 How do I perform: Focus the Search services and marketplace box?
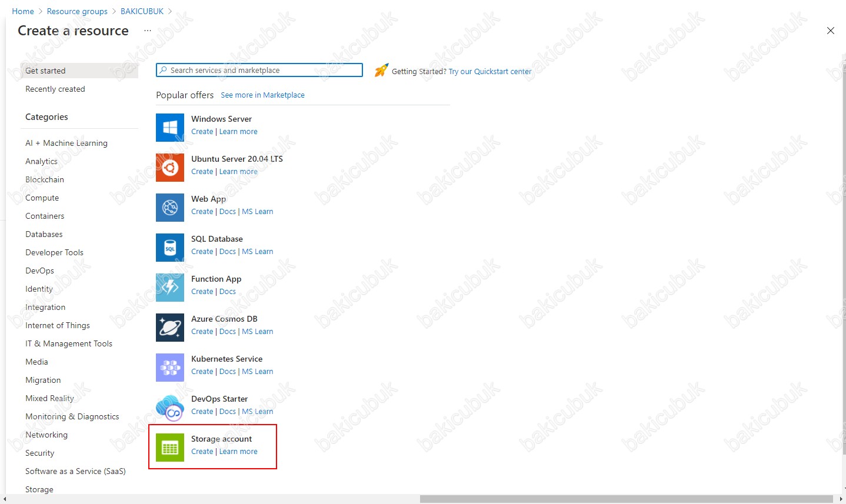click(259, 70)
